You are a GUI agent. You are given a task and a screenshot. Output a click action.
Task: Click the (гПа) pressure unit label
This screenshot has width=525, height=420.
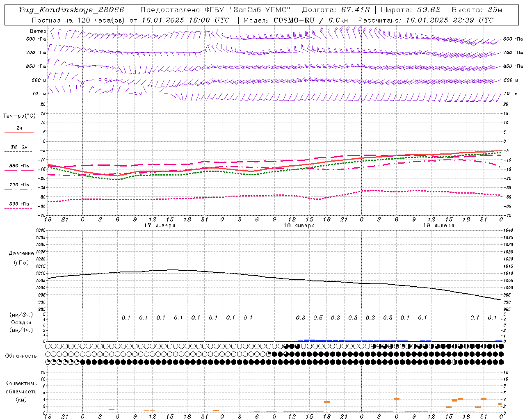pos(21,262)
